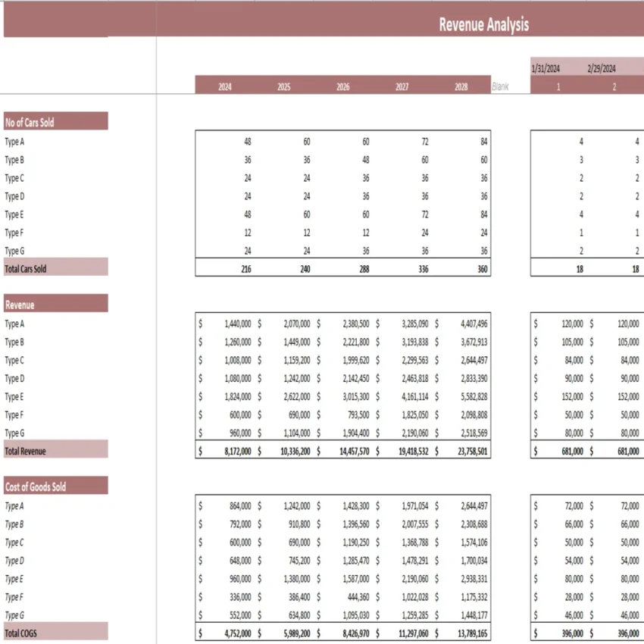Select total revenue cell 8,172,000

[x=238, y=452]
